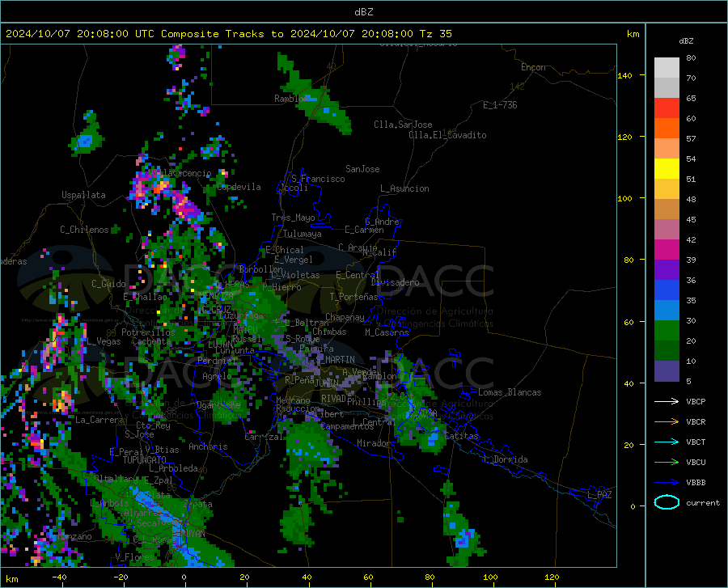Click the 'Capdevila' place label
The image size is (728, 588).
(x=239, y=187)
